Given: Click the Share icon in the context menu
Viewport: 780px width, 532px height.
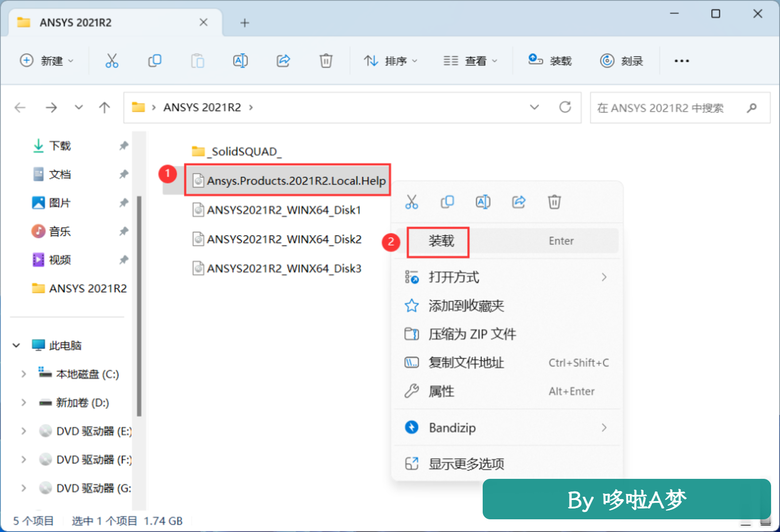Looking at the screenshot, I should 519,202.
